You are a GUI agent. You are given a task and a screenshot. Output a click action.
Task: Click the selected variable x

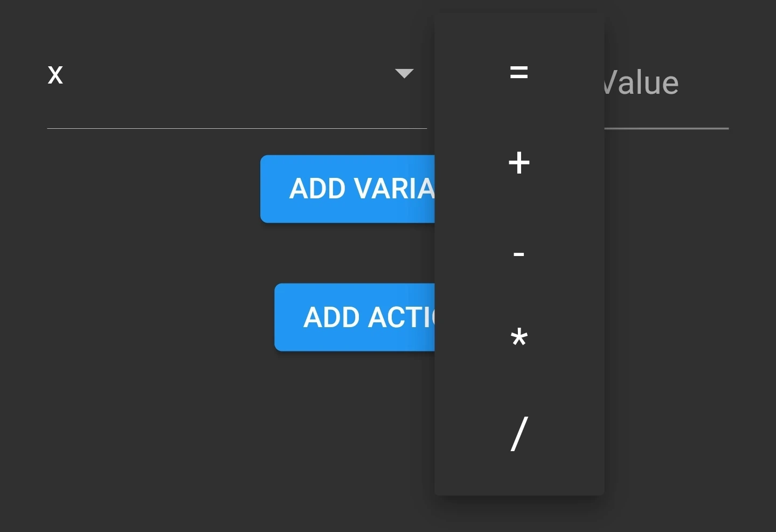[x=56, y=74]
